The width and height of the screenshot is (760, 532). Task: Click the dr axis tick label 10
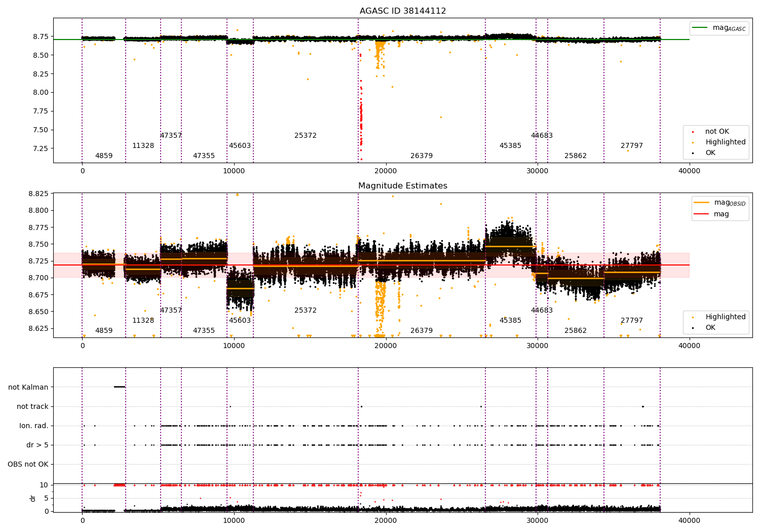tap(45, 485)
